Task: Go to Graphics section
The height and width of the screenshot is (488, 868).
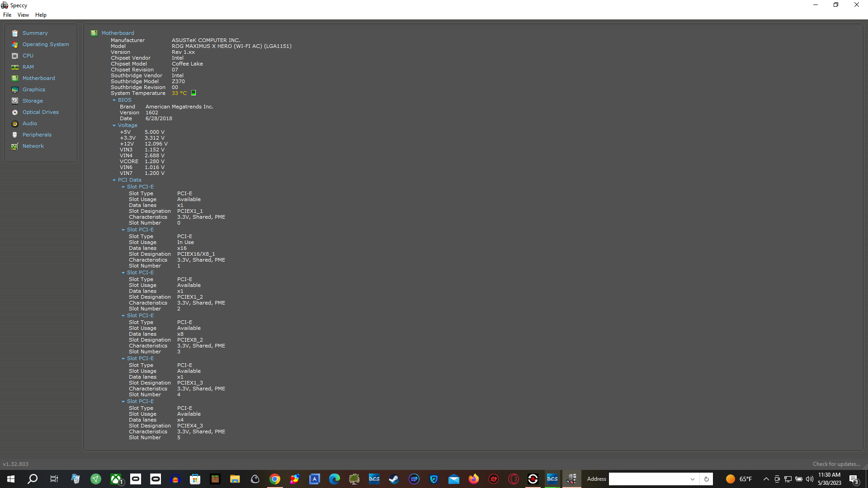Action: click(34, 90)
